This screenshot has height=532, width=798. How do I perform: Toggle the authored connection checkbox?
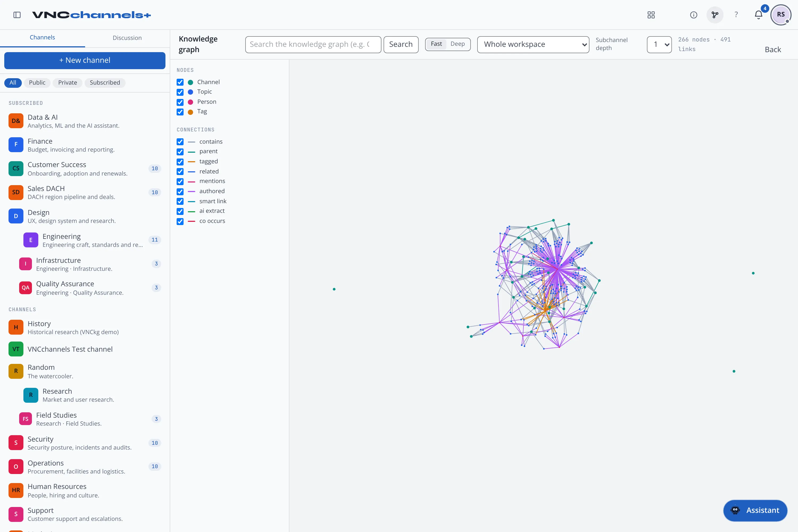coord(180,191)
